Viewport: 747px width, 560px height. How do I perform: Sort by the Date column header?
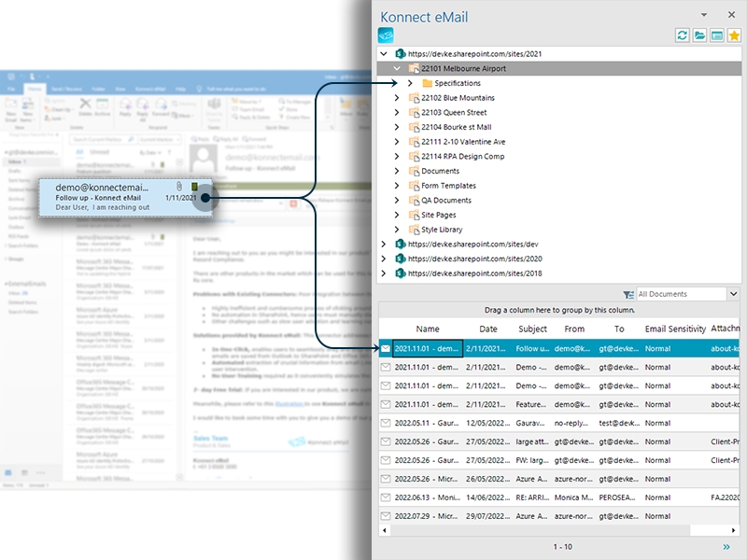click(x=488, y=329)
